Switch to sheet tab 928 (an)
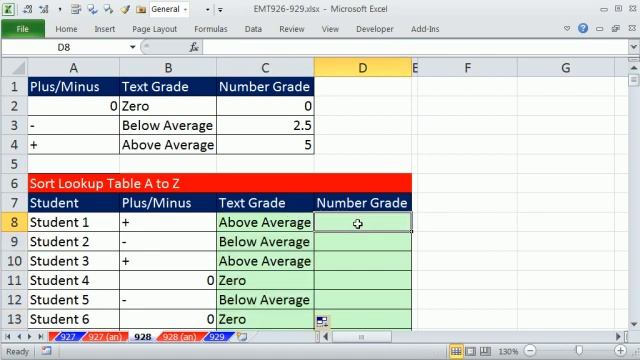Screen dimensions: 640x360 pyautogui.click(x=179, y=337)
